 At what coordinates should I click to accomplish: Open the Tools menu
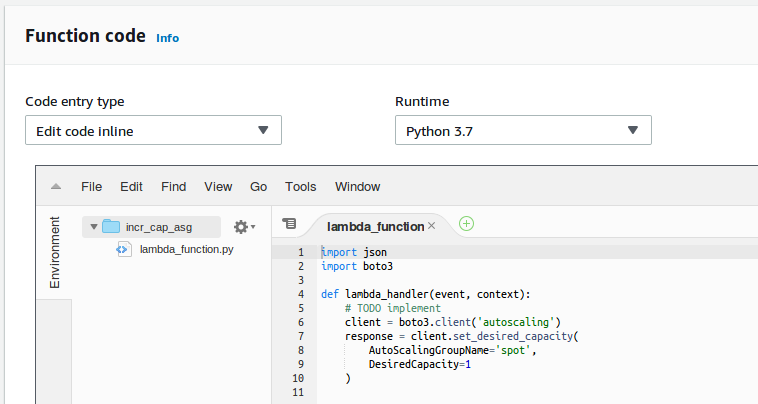(x=300, y=187)
